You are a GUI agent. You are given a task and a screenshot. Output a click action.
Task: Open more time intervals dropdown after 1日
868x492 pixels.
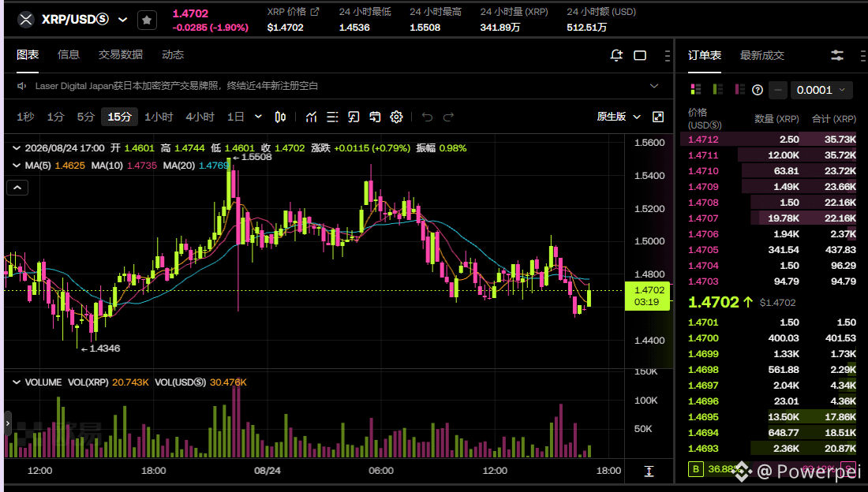pos(258,117)
